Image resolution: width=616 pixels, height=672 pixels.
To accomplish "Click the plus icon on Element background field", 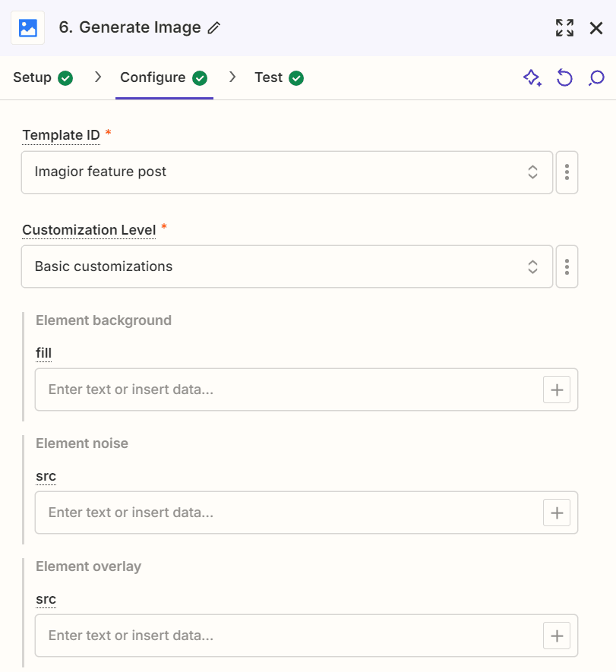I will (557, 390).
